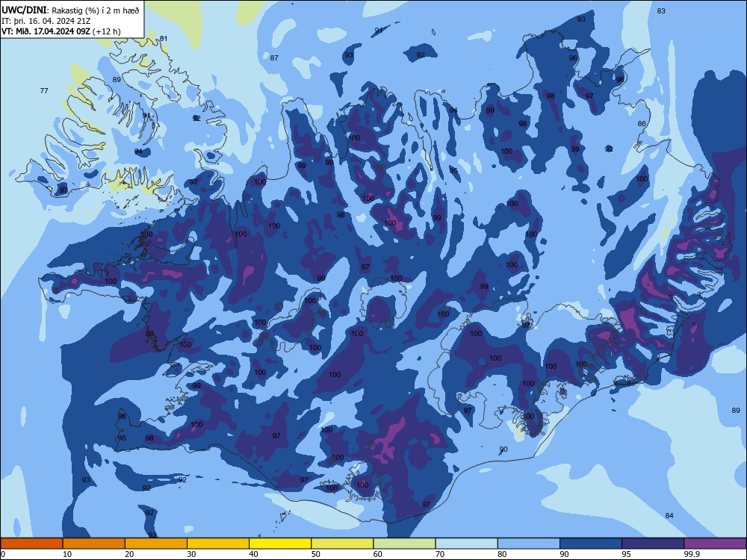The width and height of the screenshot is (747, 560).
Task: Click the legend tick label "30"
Action: click(x=191, y=554)
